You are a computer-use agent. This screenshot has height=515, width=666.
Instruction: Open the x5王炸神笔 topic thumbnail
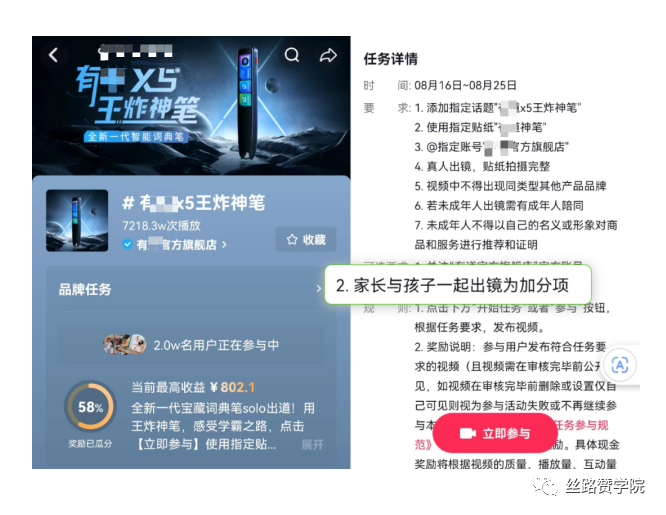(77, 221)
